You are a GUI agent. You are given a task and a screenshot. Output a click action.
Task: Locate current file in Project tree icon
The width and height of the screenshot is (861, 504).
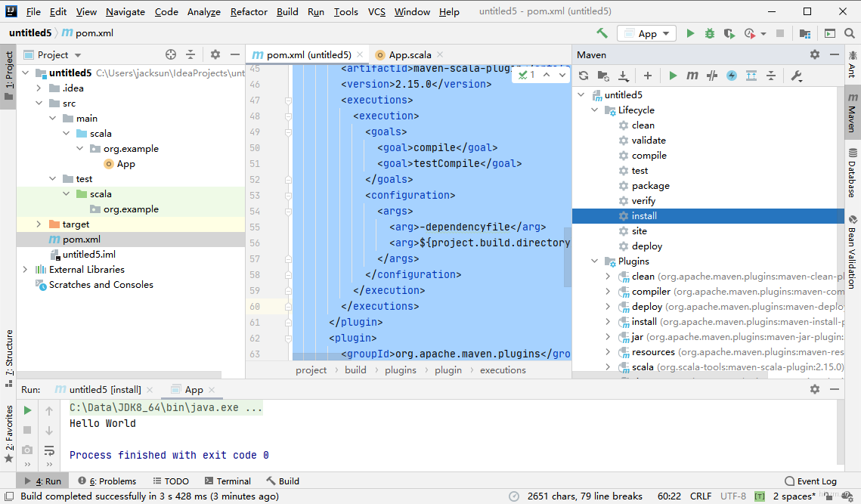[x=171, y=54]
